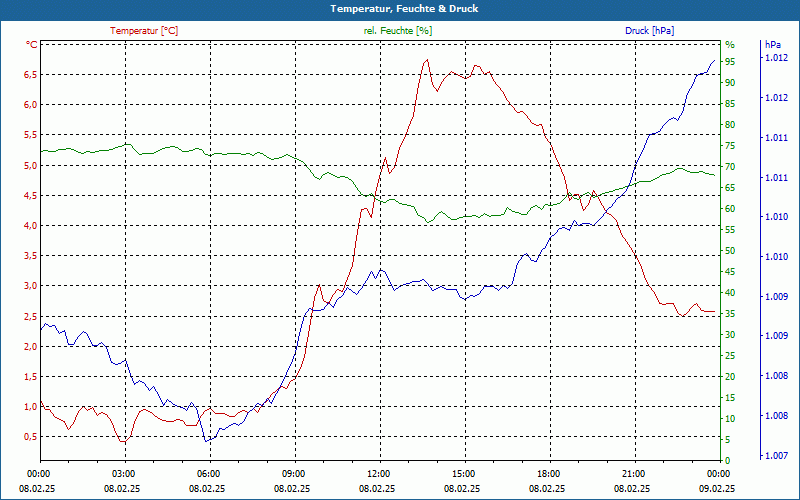
Task: Click the '90' tick on the humidity axis
Action: [730, 83]
